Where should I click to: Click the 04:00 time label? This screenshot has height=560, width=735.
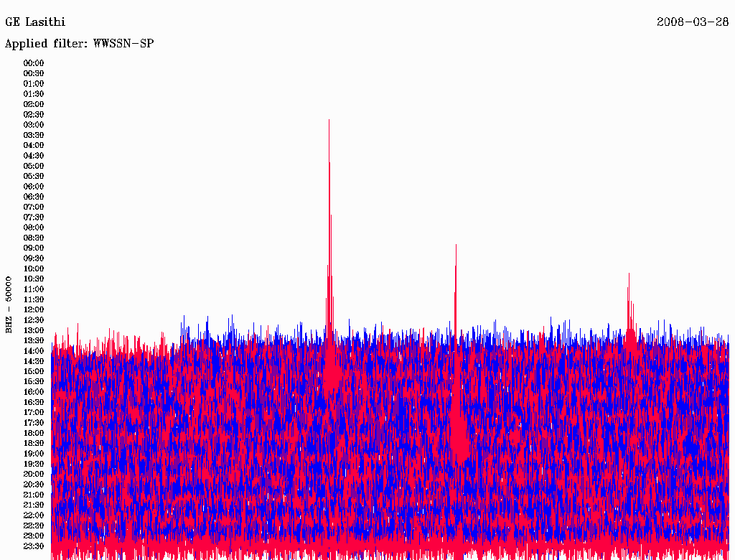pos(34,146)
